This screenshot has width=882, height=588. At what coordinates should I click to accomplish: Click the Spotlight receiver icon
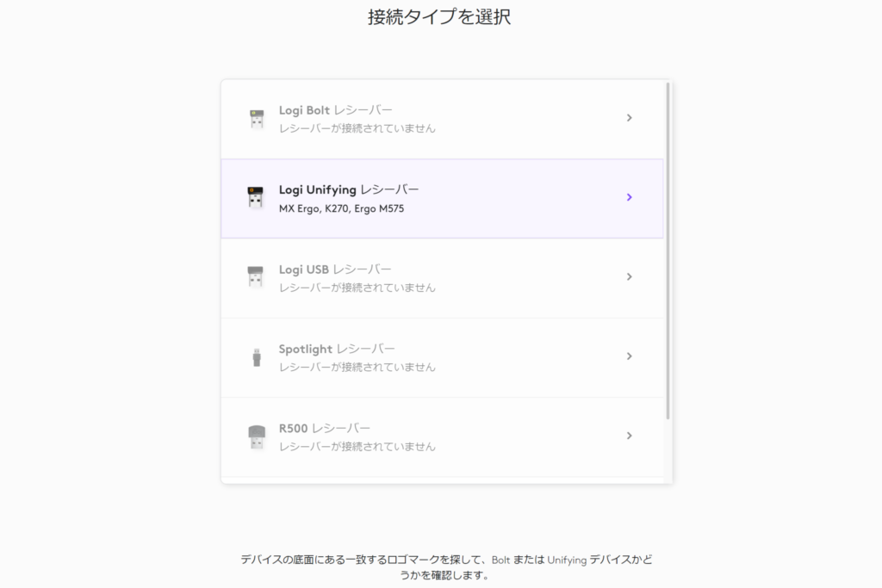pos(257,357)
